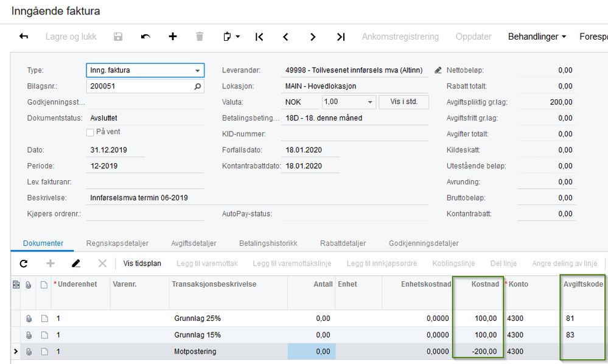Open the Type dropdown showing Inng. faktura
The image size is (608, 364).
197,71
